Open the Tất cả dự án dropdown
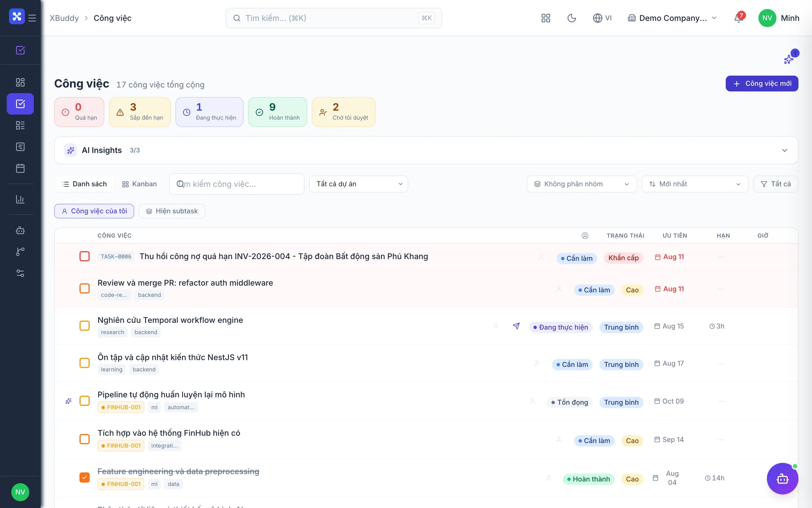 [359, 184]
